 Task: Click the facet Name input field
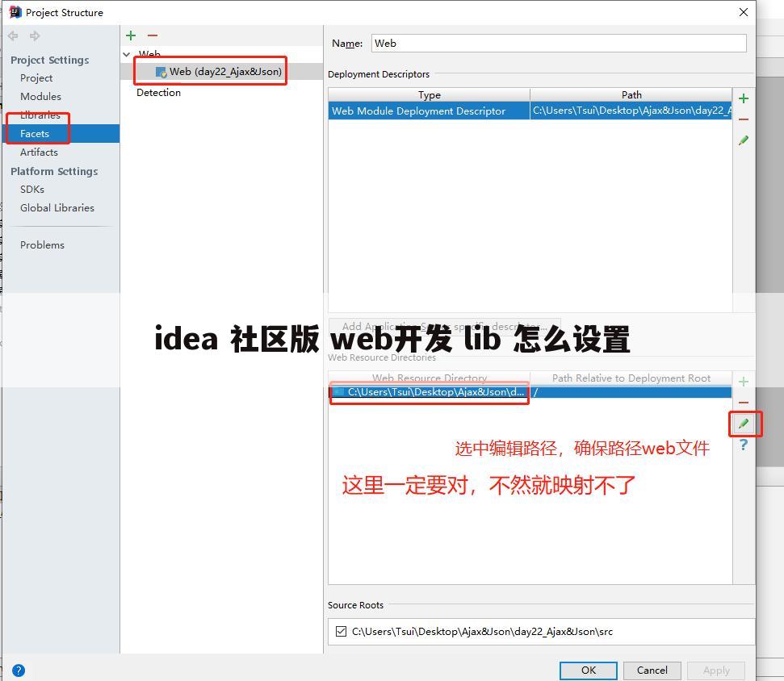[x=559, y=44]
